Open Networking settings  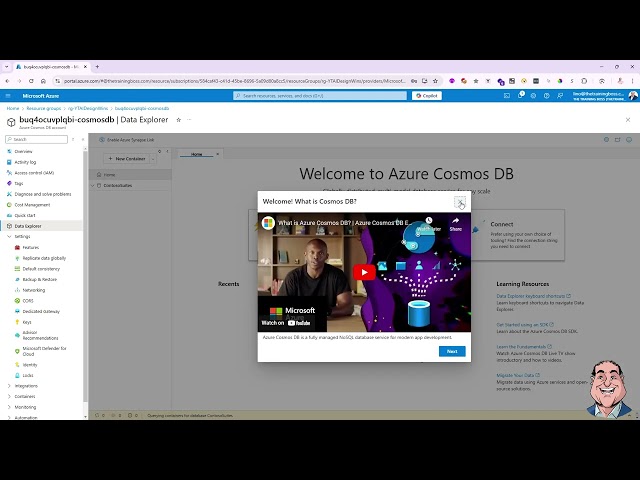pos(34,290)
